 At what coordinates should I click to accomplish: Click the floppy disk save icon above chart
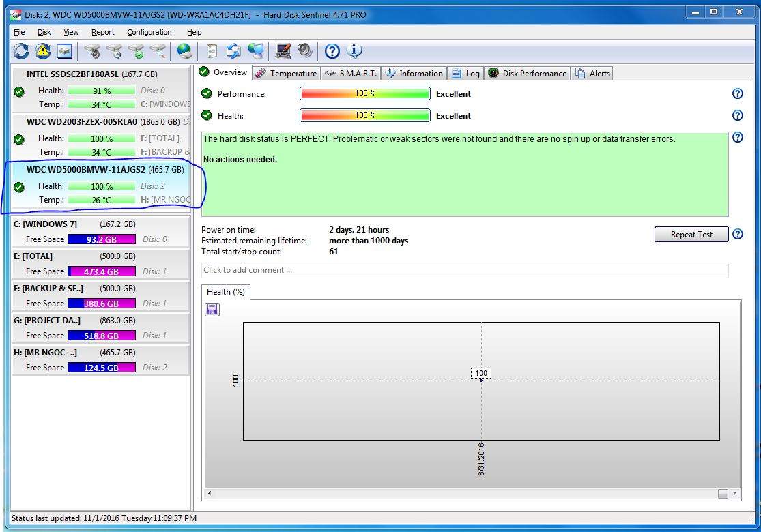tap(212, 310)
